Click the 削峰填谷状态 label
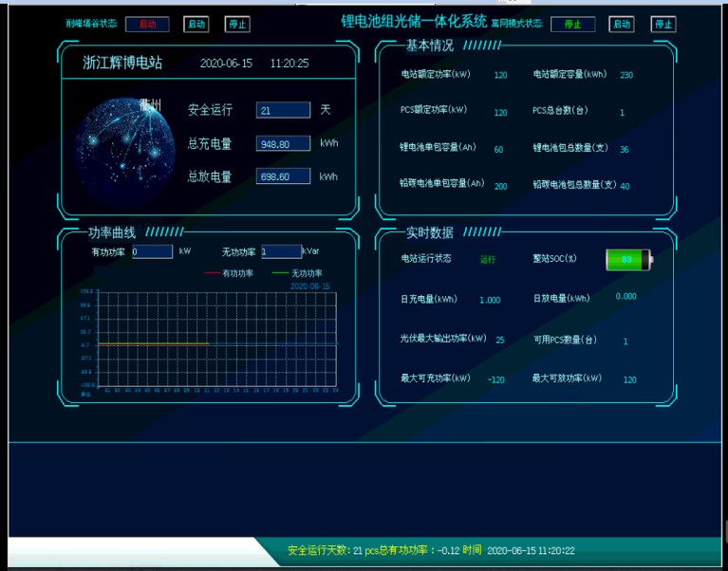Viewport: 728px width, 571px height. coord(91,23)
